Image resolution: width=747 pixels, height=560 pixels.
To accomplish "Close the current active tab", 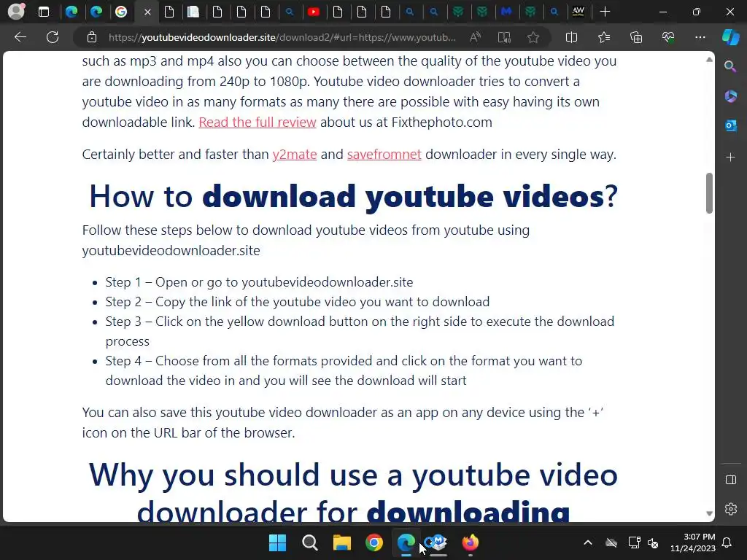I will pos(147,12).
